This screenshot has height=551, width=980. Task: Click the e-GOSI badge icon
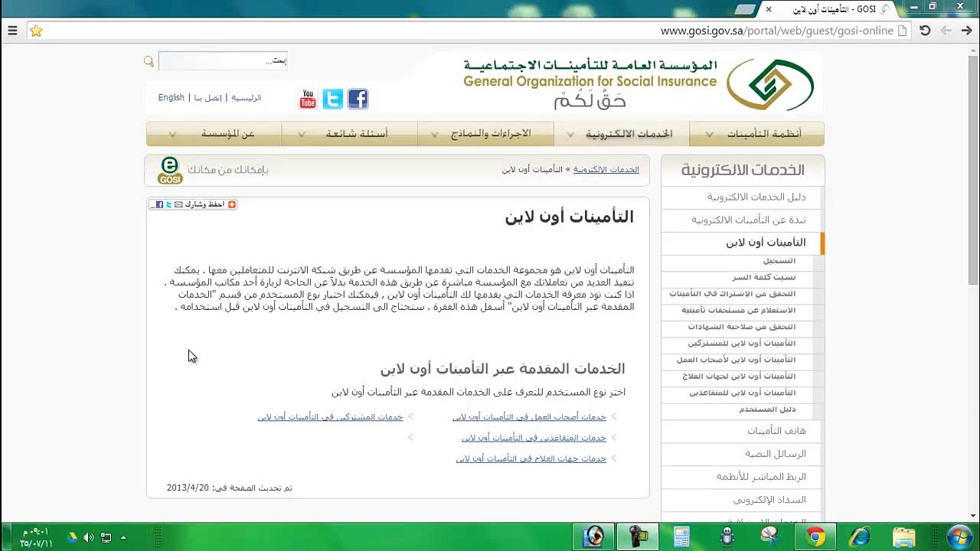[170, 170]
